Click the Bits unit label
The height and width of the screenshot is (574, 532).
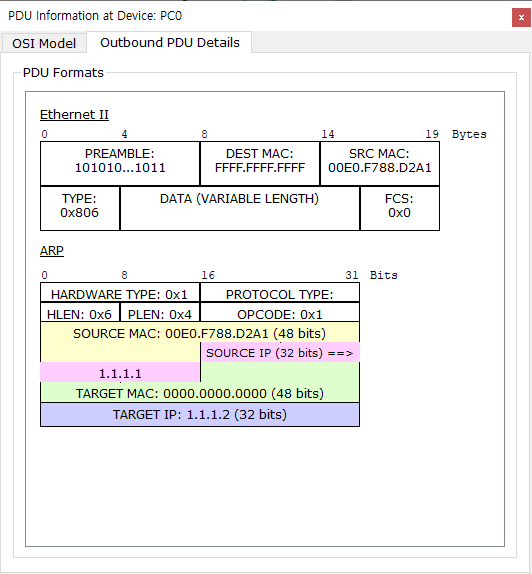tap(383, 275)
